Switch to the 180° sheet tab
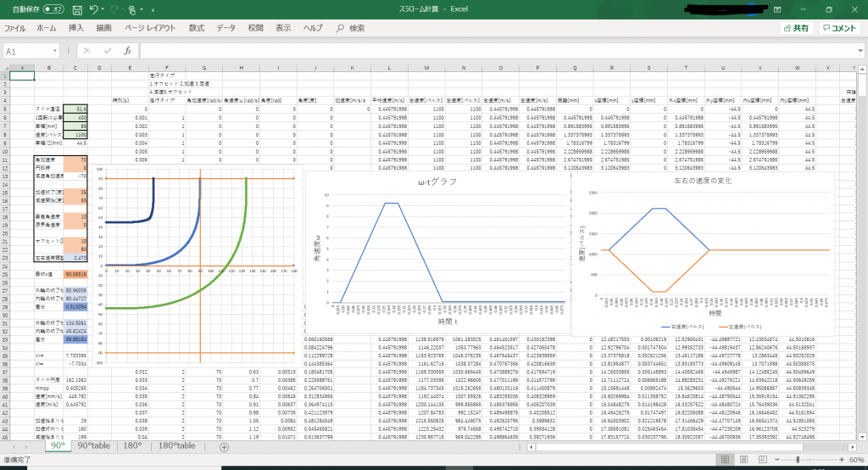This screenshot has height=470, width=868. pyautogui.click(x=132, y=446)
